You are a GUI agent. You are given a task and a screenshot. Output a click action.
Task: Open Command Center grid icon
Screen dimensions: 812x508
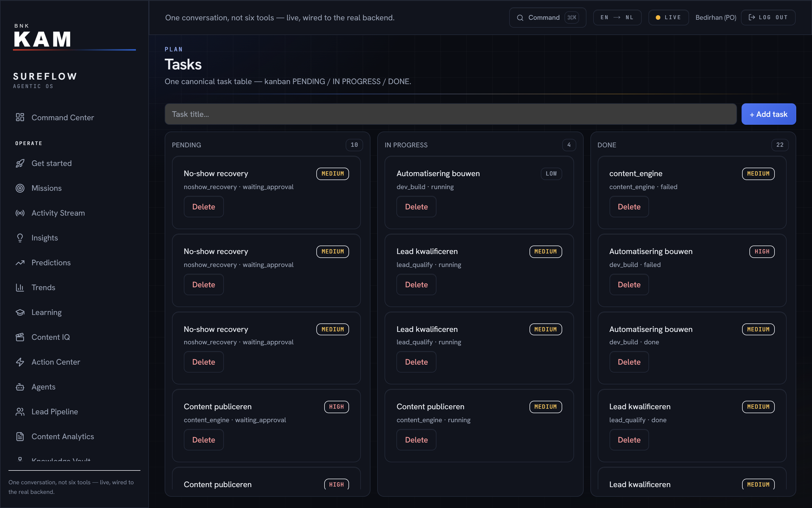[x=20, y=117]
